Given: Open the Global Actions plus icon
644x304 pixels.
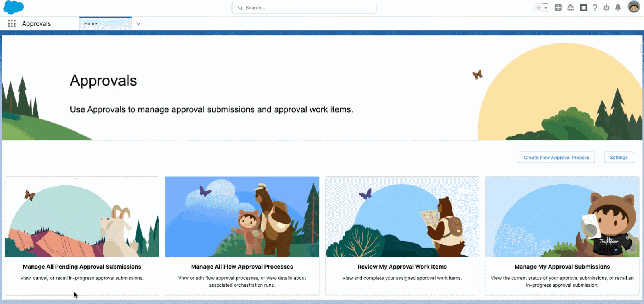Looking at the screenshot, I should point(558,8).
